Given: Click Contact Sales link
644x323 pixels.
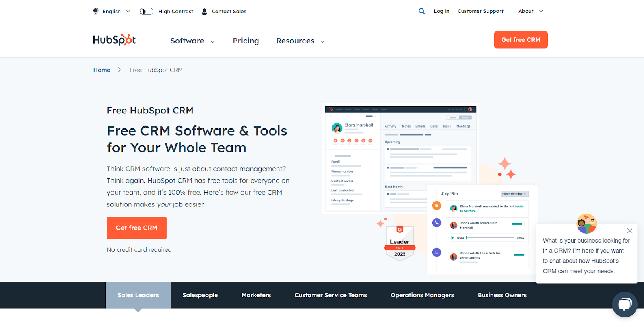Looking at the screenshot, I should [229, 12].
